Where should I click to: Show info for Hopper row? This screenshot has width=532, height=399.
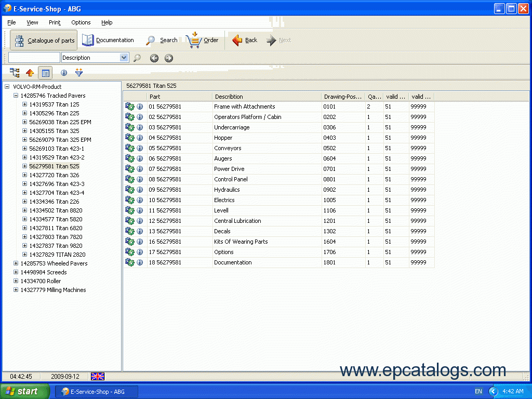point(140,138)
